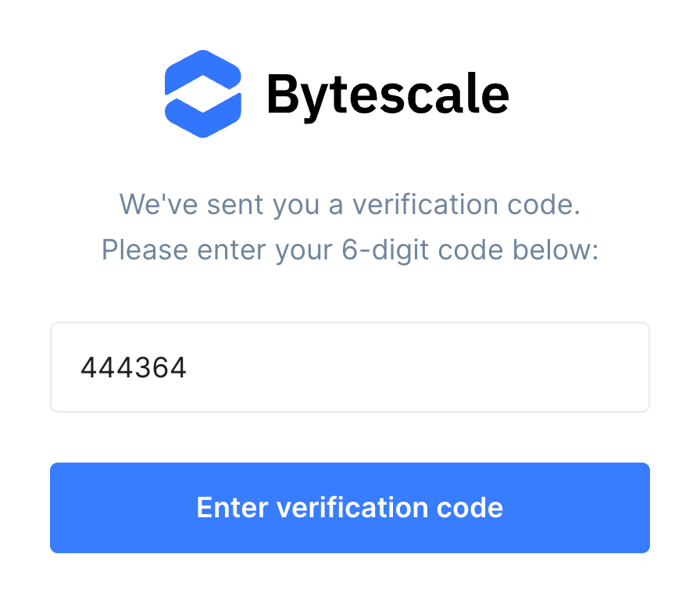Click the text 'We've sent you a verification code.'
Image resolution: width=700 pixels, height=604 pixels.
point(349,205)
